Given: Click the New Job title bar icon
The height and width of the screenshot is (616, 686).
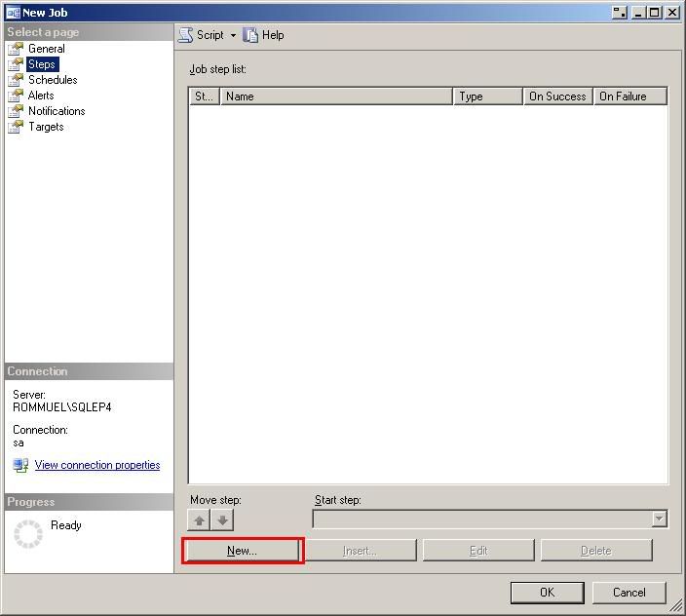Looking at the screenshot, I should pos(13,13).
